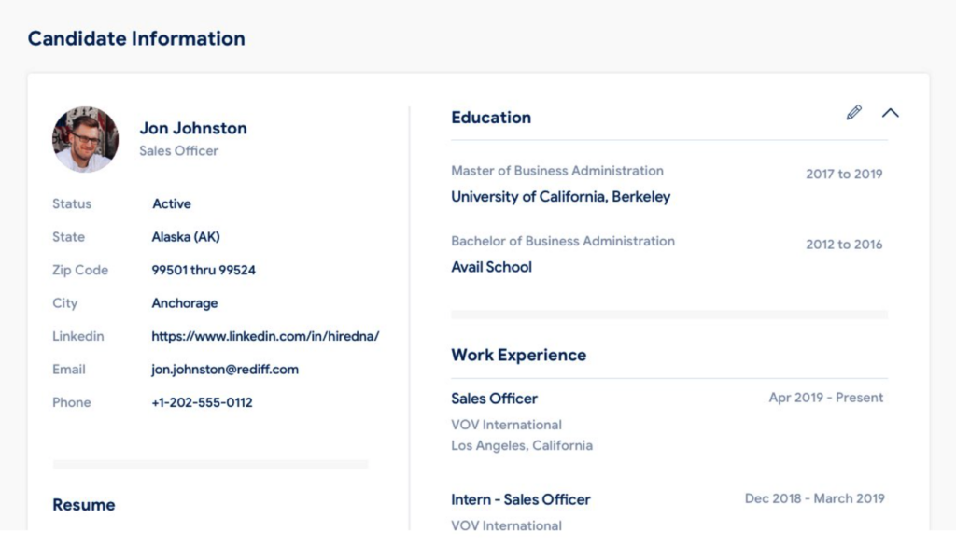956x560 pixels.
Task: Select phone number +1-202-555-0112
Action: (202, 403)
